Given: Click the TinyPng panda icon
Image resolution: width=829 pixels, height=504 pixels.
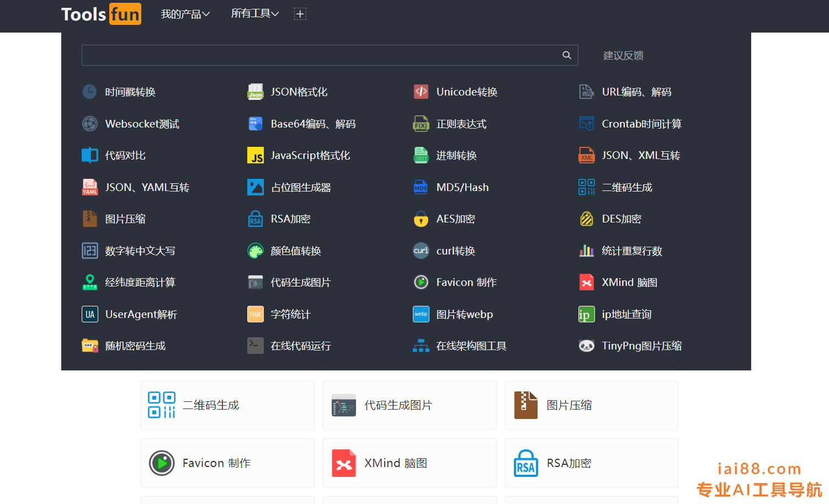Looking at the screenshot, I should tap(587, 346).
